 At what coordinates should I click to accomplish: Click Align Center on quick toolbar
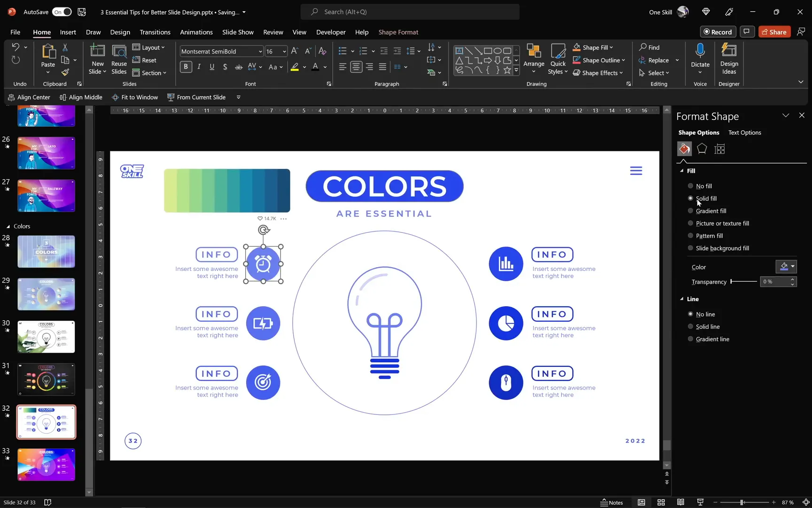click(x=29, y=97)
